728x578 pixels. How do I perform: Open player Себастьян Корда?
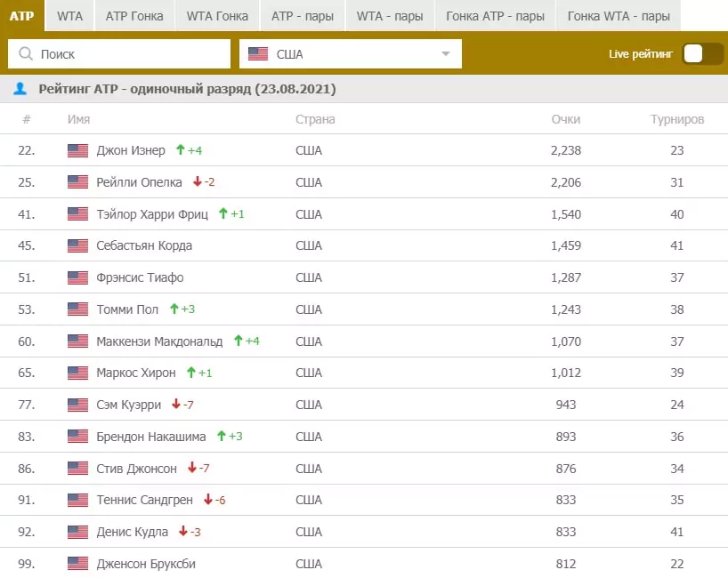coord(144,245)
